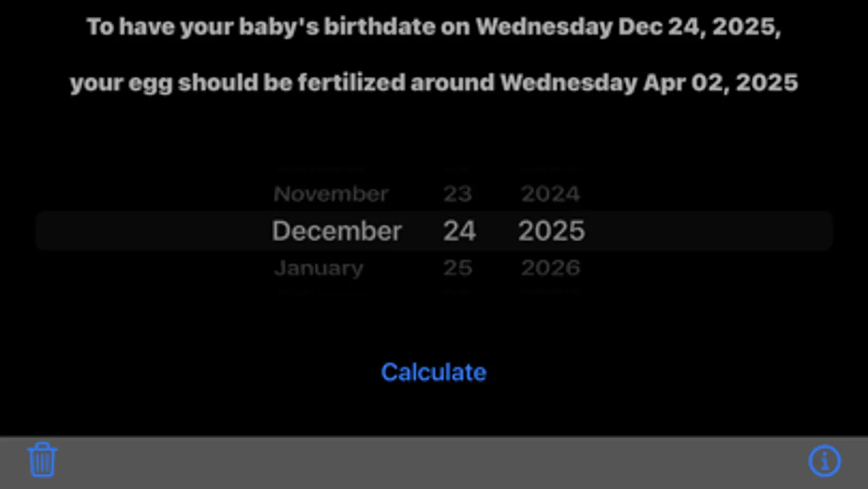Tap the selected year 2025
The width and height of the screenshot is (868, 489).
[551, 231]
